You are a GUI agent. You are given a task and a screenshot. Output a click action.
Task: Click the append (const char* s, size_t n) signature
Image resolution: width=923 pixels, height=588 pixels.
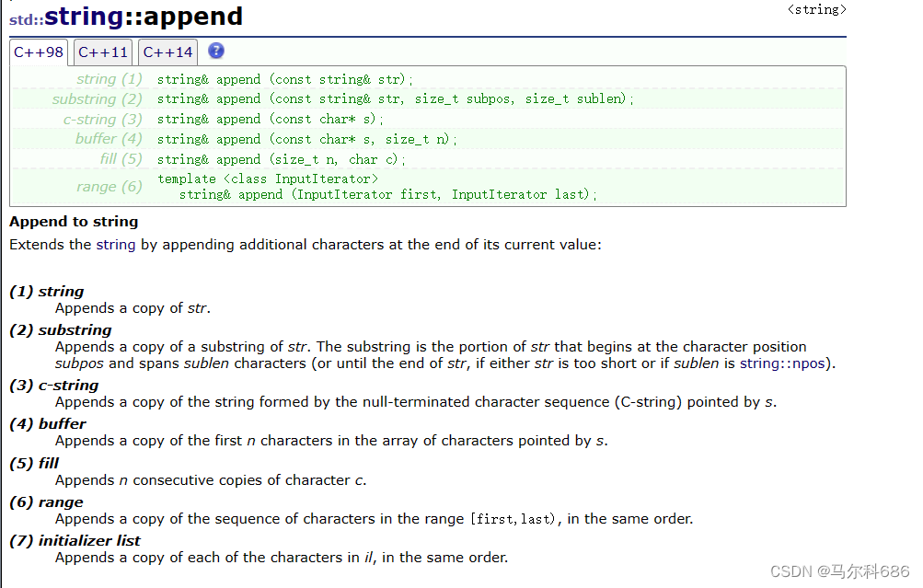coord(306,140)
